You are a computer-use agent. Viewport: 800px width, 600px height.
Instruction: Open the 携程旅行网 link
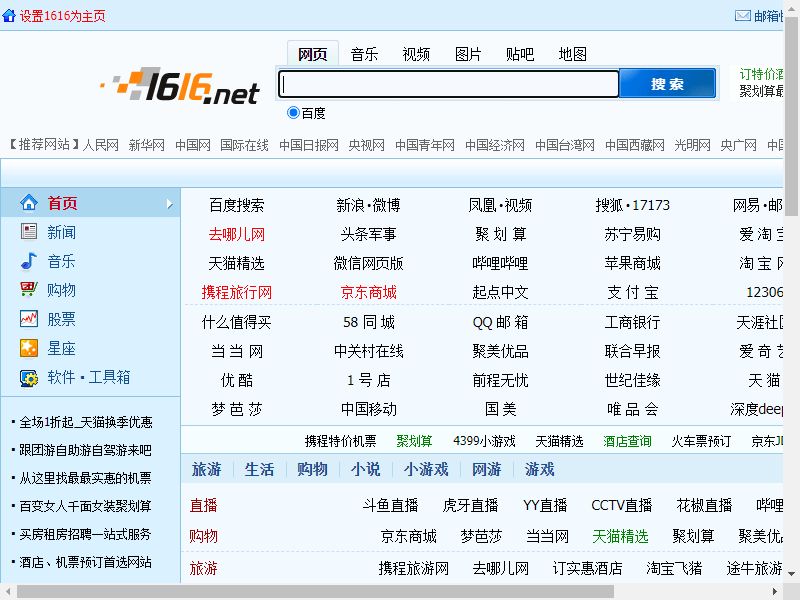tap(237, 292)
